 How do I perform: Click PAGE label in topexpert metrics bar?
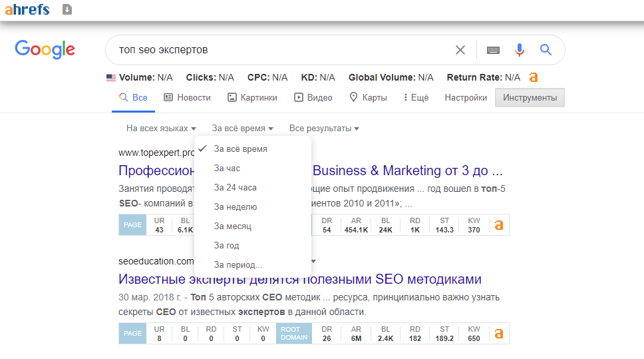click(x=132, y=225)
